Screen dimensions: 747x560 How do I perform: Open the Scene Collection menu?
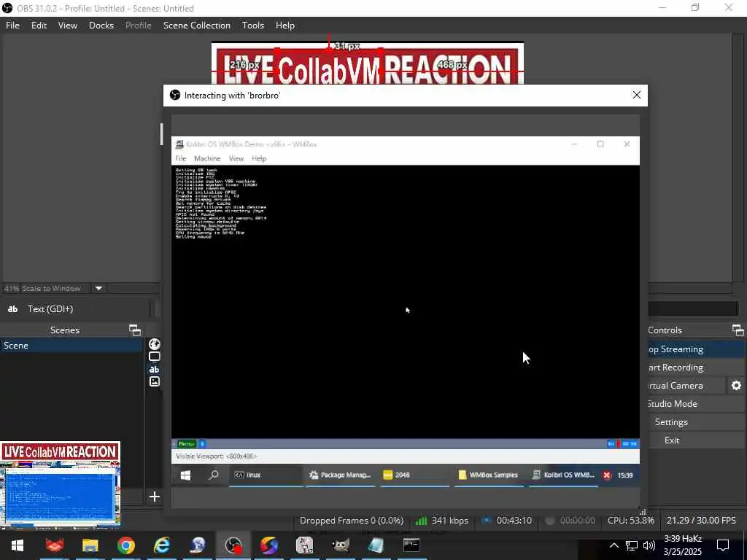tap(197, 26)
